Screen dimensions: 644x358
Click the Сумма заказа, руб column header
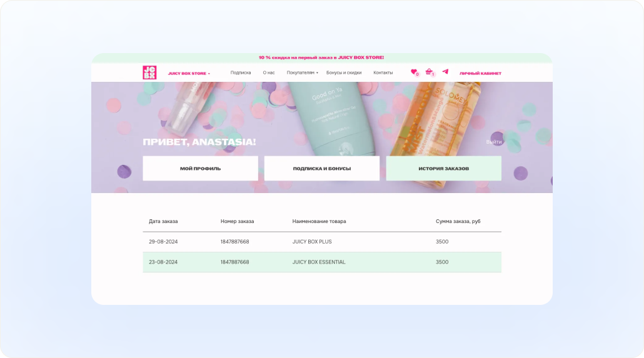[458, 221]
